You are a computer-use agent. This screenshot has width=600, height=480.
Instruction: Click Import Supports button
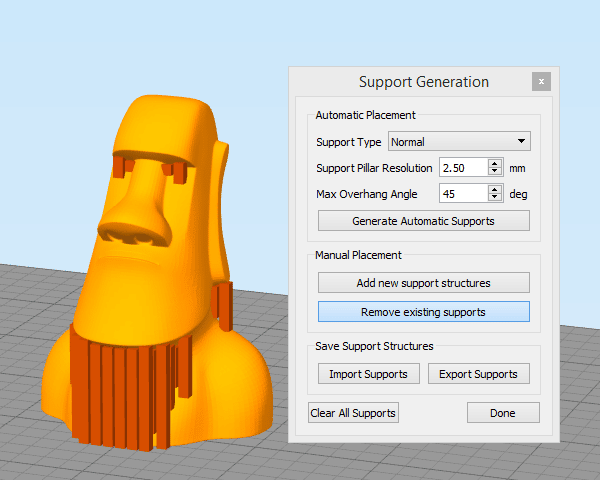pos(368,374)
